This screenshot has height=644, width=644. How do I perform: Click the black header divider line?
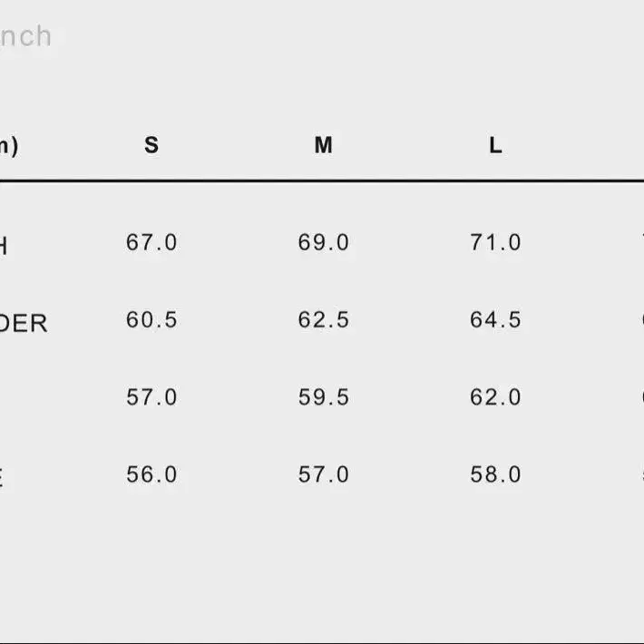(x=322, y=181)
